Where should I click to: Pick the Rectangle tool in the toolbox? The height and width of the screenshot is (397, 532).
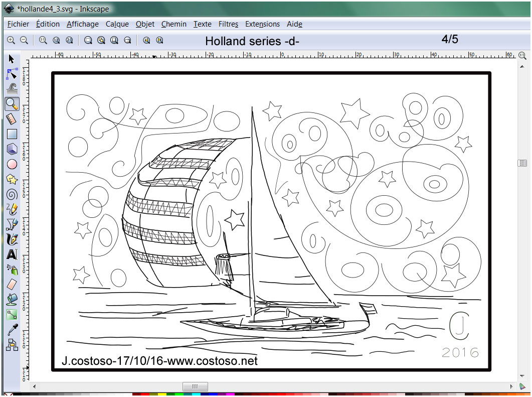[x=12, y=134]
